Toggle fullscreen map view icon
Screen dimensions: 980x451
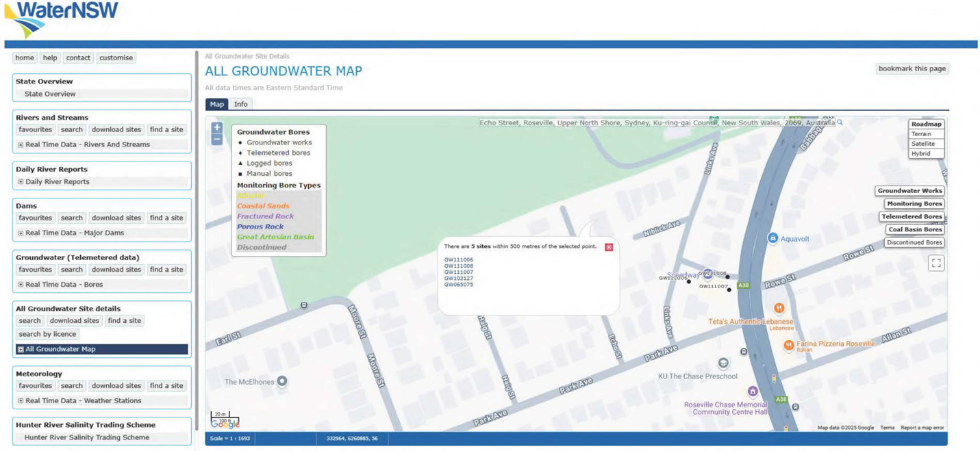tap(936, 263)
